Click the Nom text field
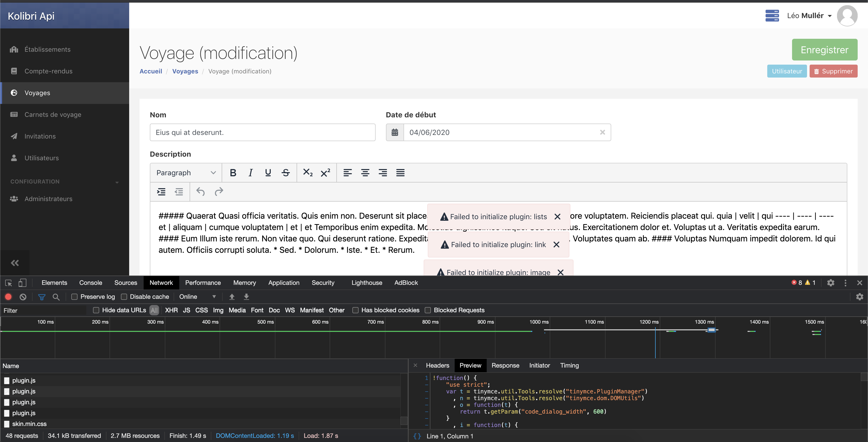Viewport: 868px width, 442px height. coord(262,133)
